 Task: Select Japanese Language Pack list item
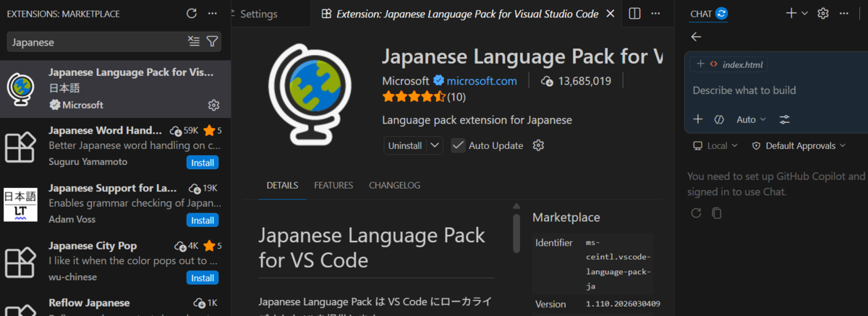click(x=116, y=89)
